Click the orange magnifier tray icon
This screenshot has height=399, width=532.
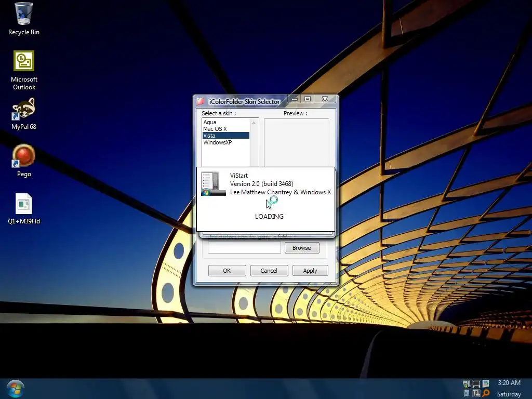tap(486, 393)
